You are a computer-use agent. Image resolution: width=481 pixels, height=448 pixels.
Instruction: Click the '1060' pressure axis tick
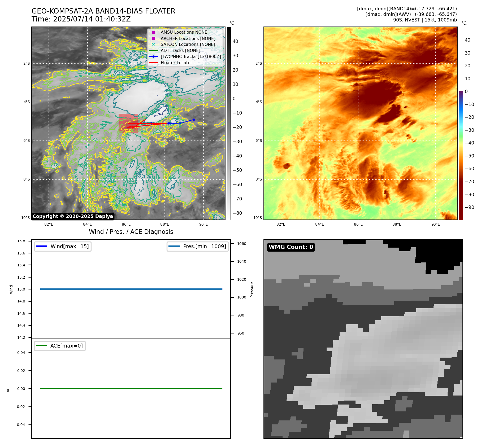242,244
